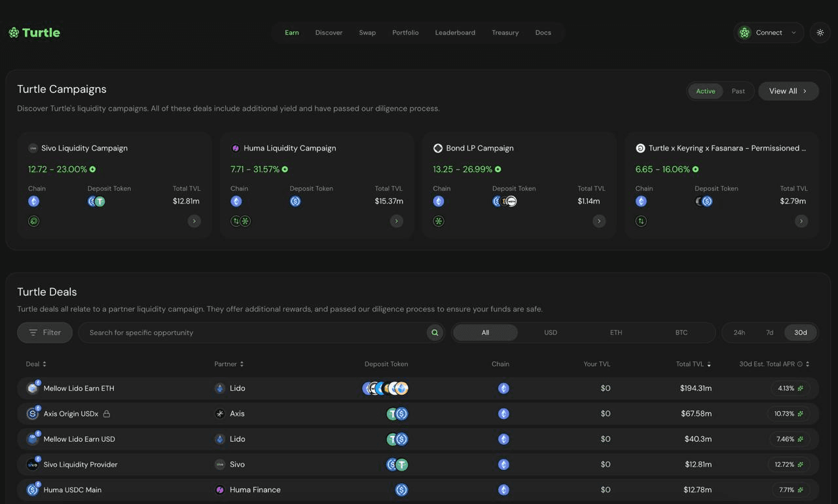Filter deals by ETH
838x504 pixels.
click(x=616, y=333)
